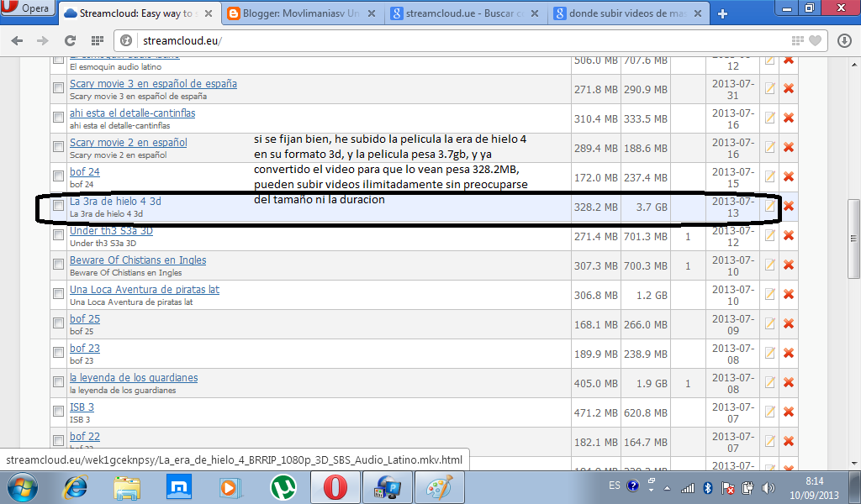Screen dimensions: 861x504
Task: Switch to the Blogger Movlimaniasv tab
Action: pos(302,13)
